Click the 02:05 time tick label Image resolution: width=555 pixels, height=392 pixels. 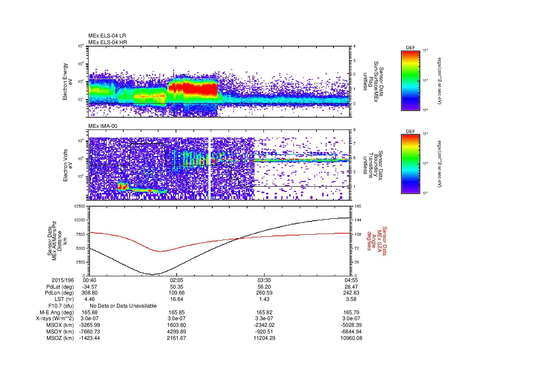pyautogui.click(x=177, y=280)
